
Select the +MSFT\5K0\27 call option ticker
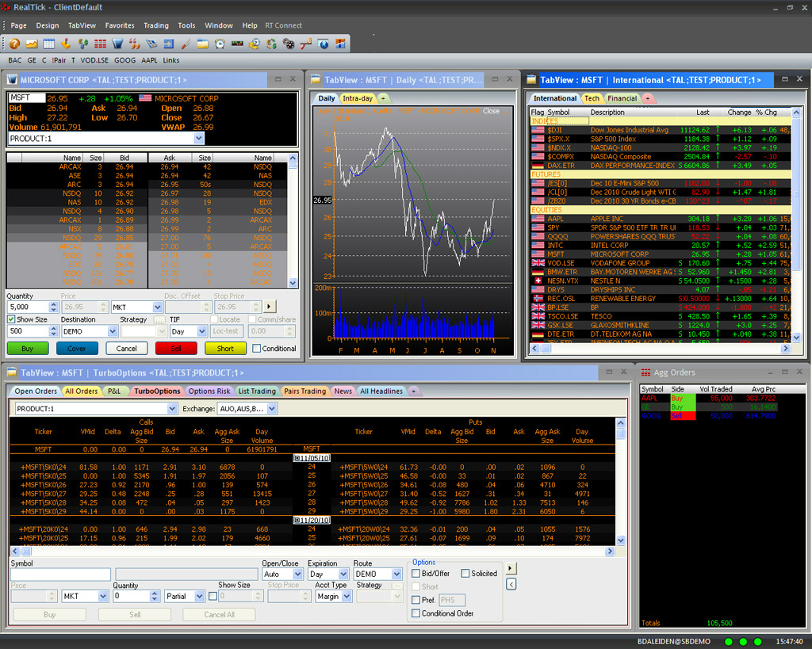pyautogui.click(x=44, y=494)
